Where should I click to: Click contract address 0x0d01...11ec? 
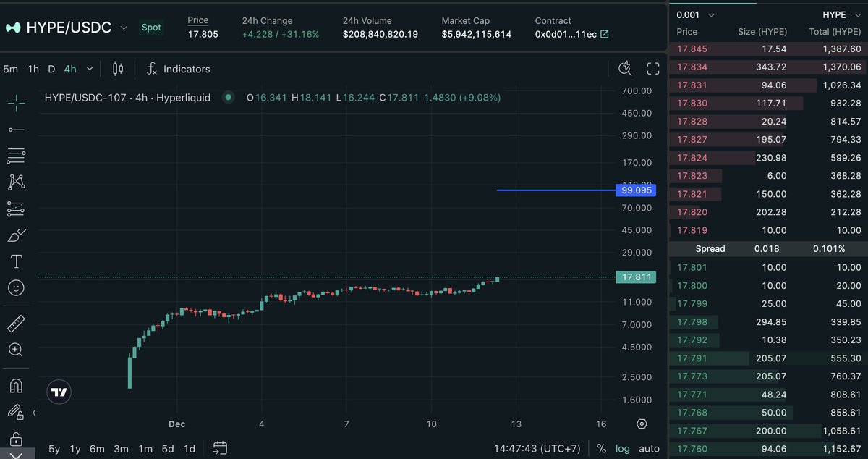tap(566, 34)
